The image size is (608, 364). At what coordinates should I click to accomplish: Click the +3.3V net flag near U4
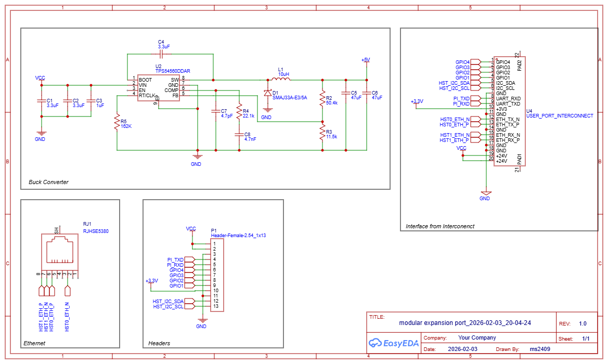pos(417,103)
